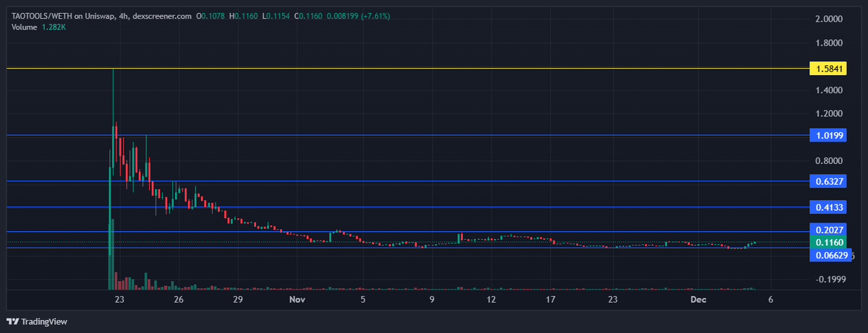Click the H0.1160 high value

point(244,16)
